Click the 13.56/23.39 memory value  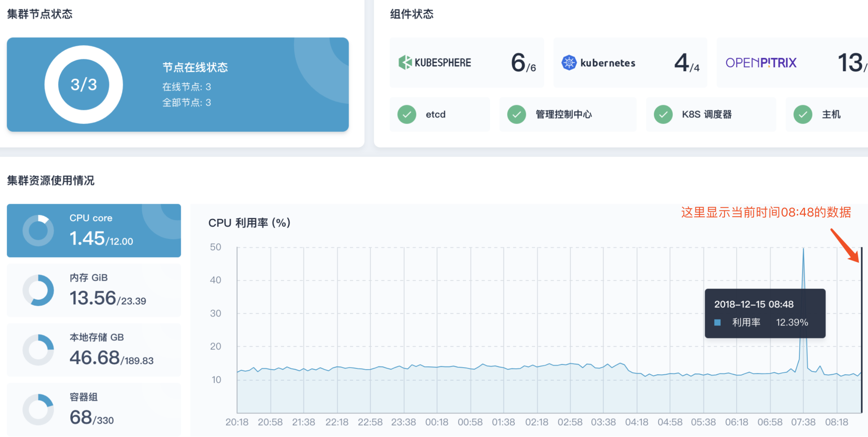tap(108, 298)
